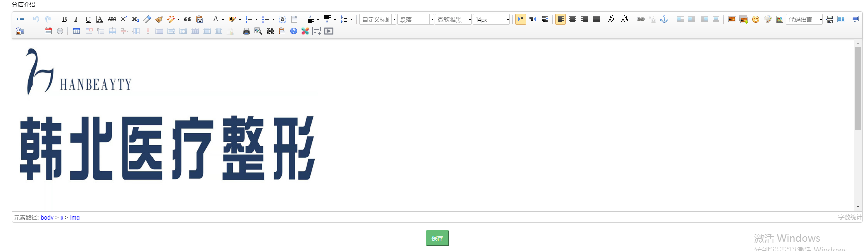Insert video with play icon
Image resolution: width=868 pixels, height=251 pixels.
click(x=329, y=31)
